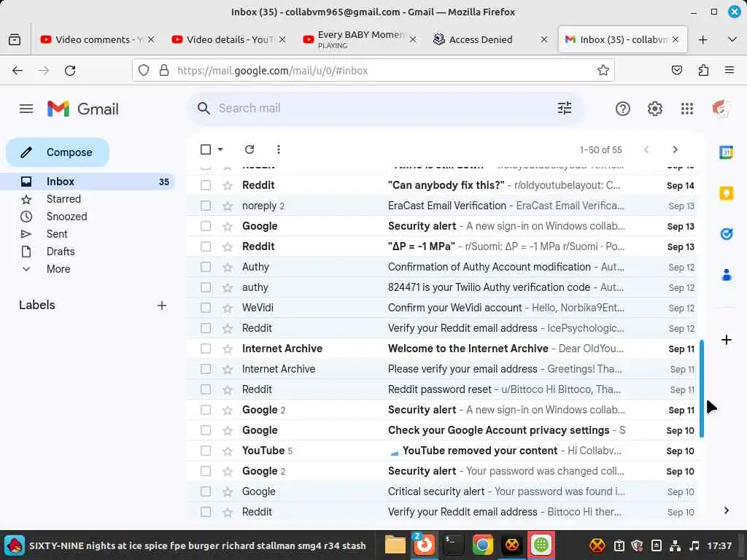Select the EraCast Email Verification checkbox
This screenshot has width=747, height=560.
(206, 206)
